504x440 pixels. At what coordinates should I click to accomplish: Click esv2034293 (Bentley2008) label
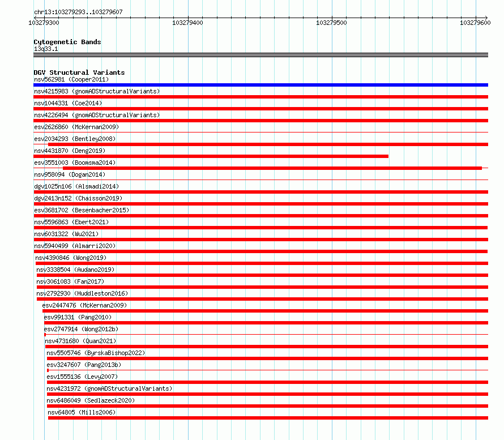coord(75,139)
